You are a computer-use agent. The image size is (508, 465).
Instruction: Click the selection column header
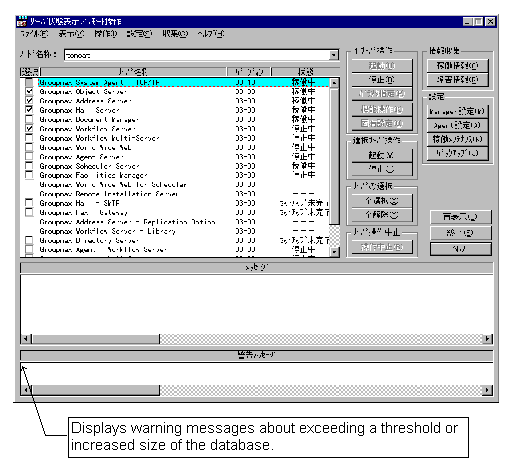[30, 72]
